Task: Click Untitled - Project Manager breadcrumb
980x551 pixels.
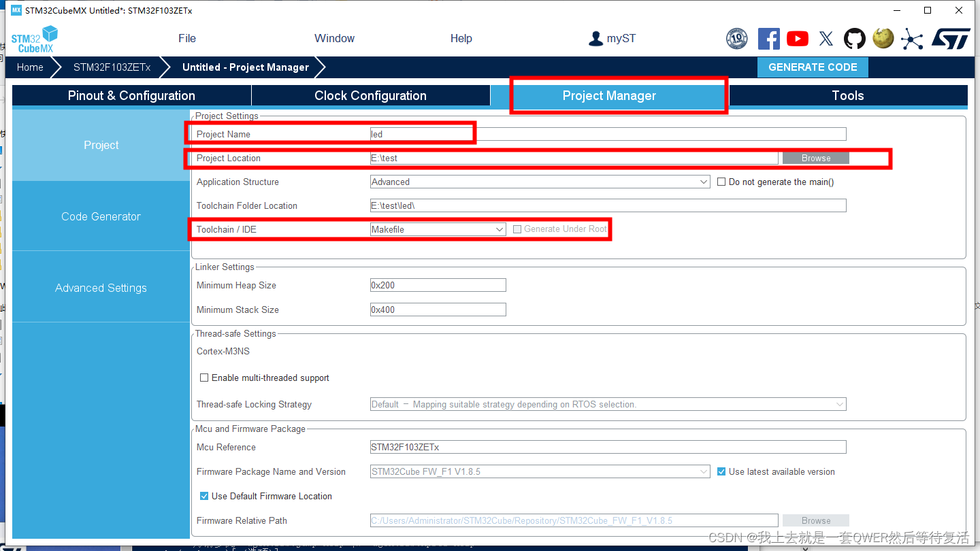Action: pyautogui.click(x=246, y=67)
